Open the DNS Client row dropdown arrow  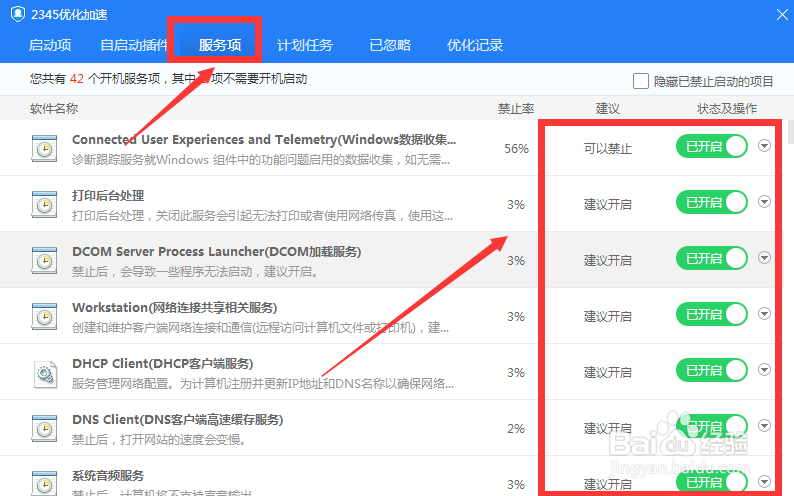[x=765, y=426]
